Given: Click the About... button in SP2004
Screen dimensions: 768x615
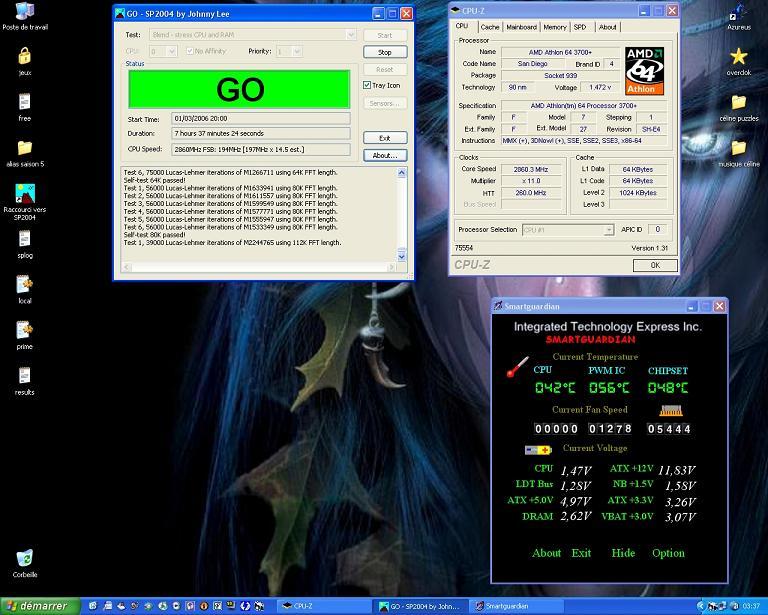Looking at the screenshot, I should tap(385, 155).
